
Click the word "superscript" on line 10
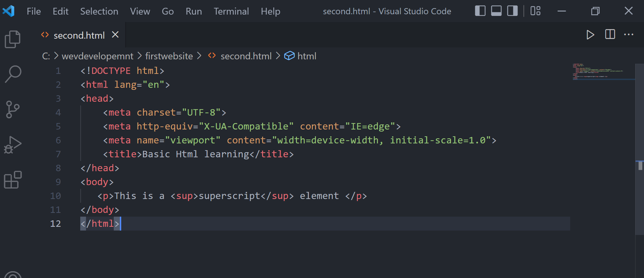click(x=229, y=196)
